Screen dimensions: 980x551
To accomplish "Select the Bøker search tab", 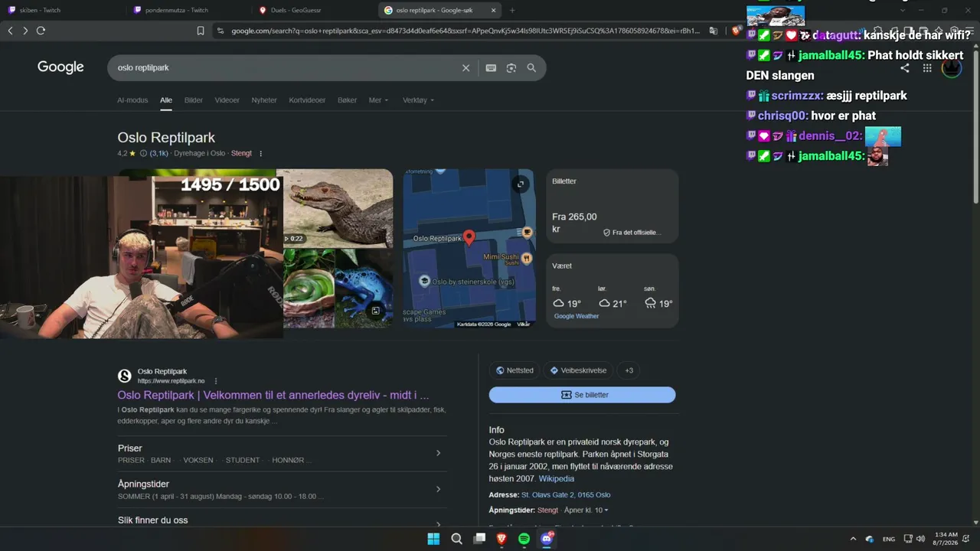I will [x=347, y=100].
